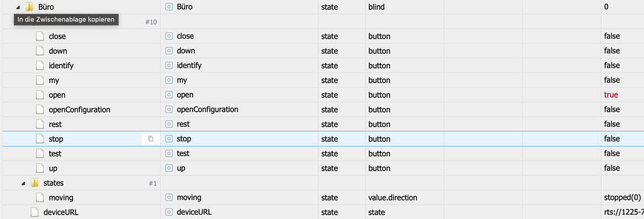The height and width of the screenshot is (219, 644).
Task: Select the my command in the tree
Action: [x=54, y=81]
